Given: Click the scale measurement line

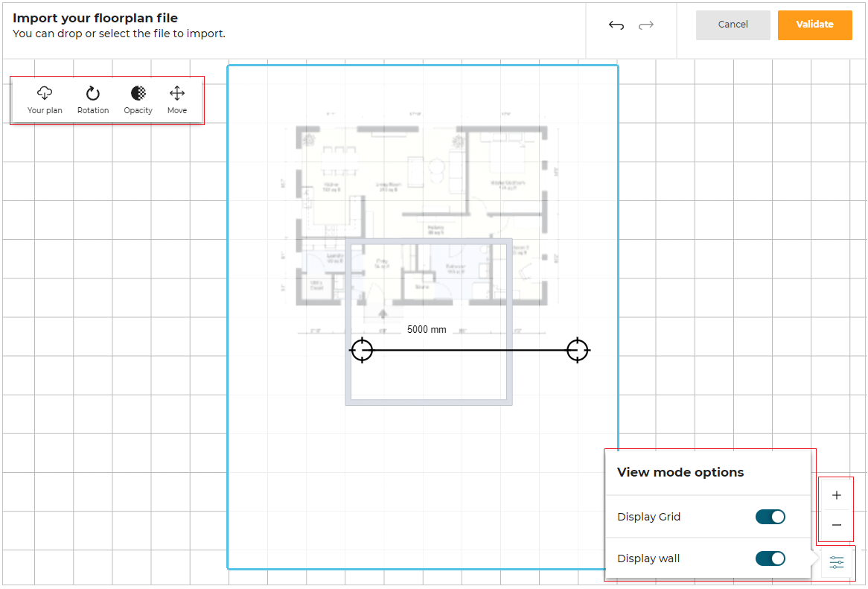Looking at the screenshot, I should pos(469,349).
